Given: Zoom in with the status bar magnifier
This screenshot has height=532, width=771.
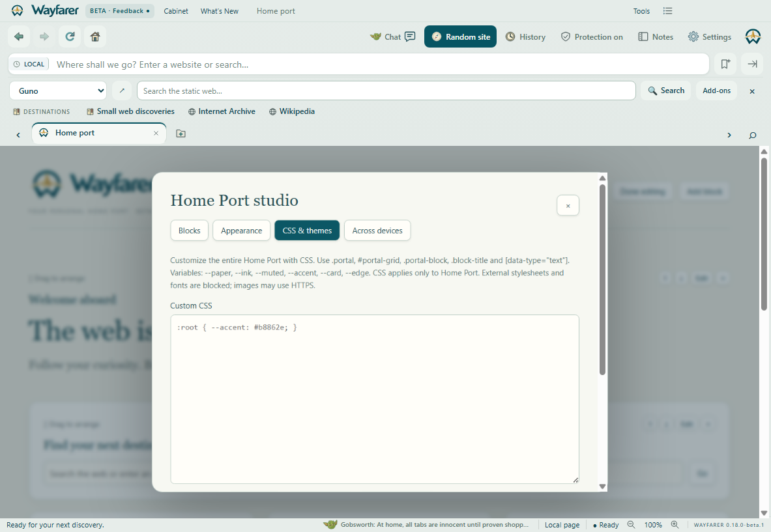Looking at the screenshot, I should click(x=675, y=525).
